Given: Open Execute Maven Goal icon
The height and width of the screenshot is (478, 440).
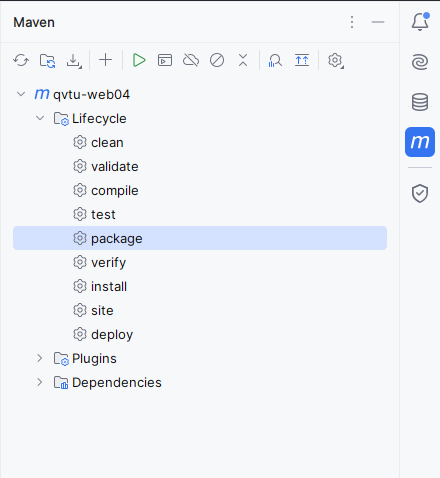Looking at the screenshot, I should click(x=165, y=60).
